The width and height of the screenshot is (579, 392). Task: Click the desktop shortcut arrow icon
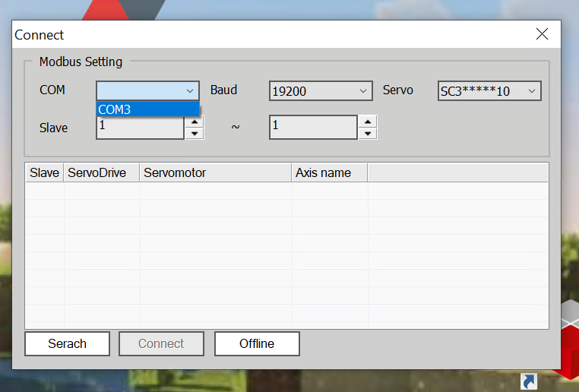click(530, 381)
